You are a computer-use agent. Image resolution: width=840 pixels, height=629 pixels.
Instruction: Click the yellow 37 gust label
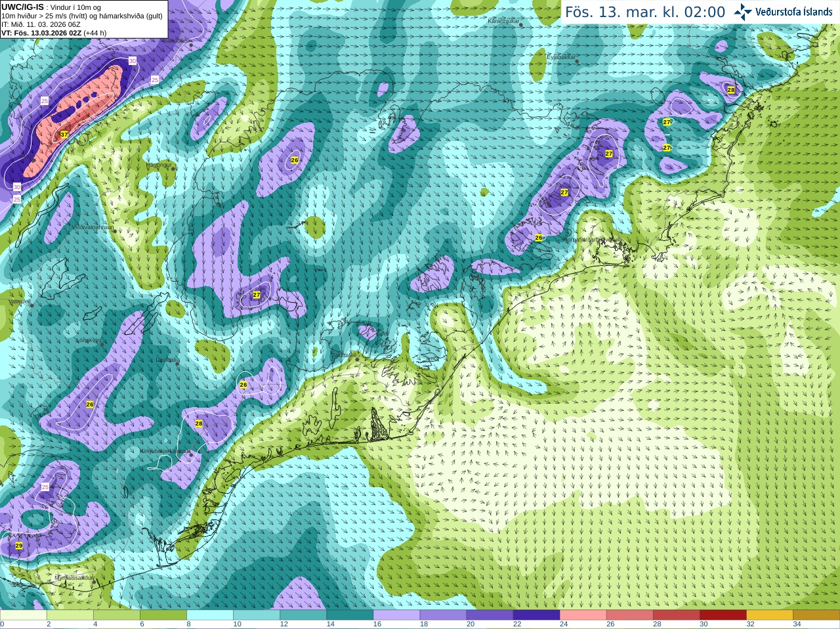(64, 135)
